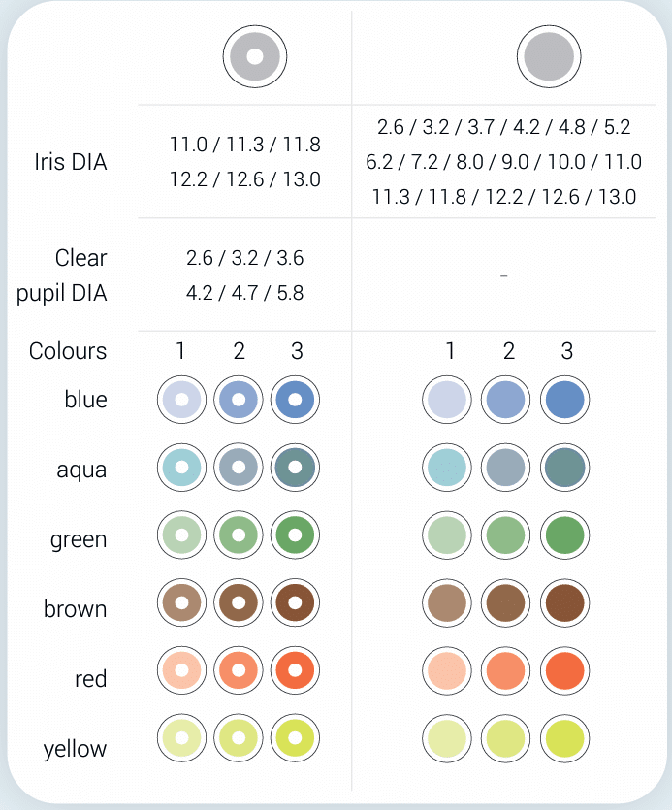Choose brown shade 1 clear-pupil swatch
This screenshot has height=810, width=672.
[x=181, y=602]
